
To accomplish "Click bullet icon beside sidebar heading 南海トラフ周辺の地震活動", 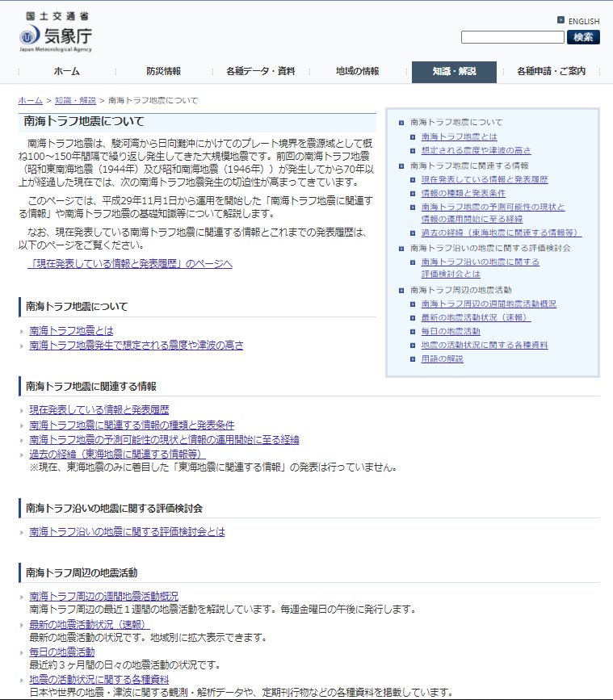I will pos(401,290).
